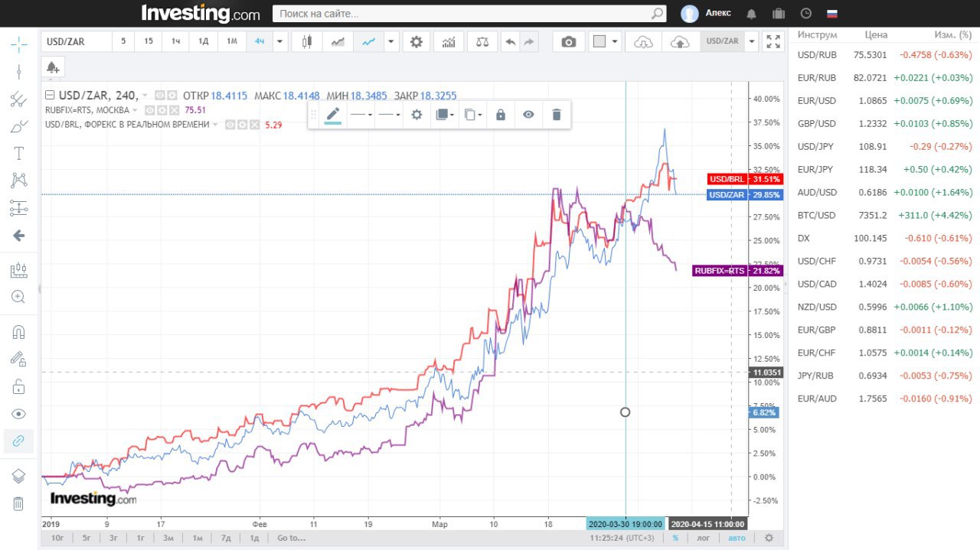Open the layout square dropdown
980x550 pixels.
(606, 42)
